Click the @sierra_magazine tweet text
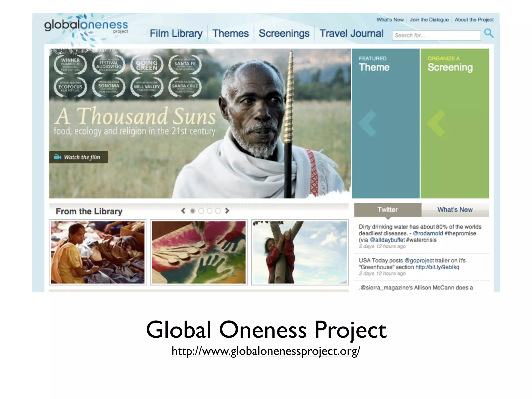This screenshot has height=399, width=532. pos(416,288)
